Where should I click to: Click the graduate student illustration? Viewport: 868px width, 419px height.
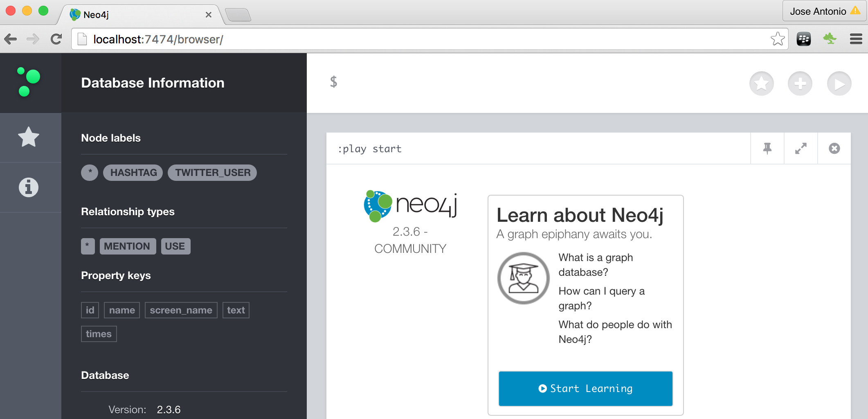point(523,278)
